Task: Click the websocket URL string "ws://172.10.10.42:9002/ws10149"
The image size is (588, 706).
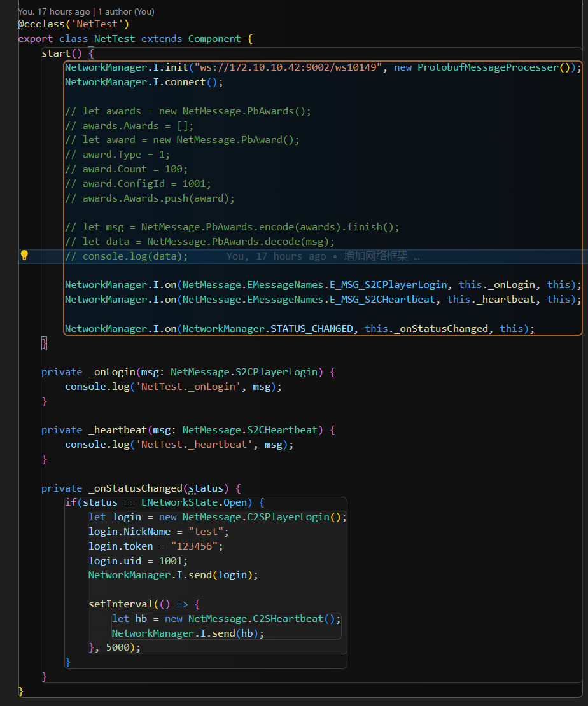Action: [x=288, y=67]
